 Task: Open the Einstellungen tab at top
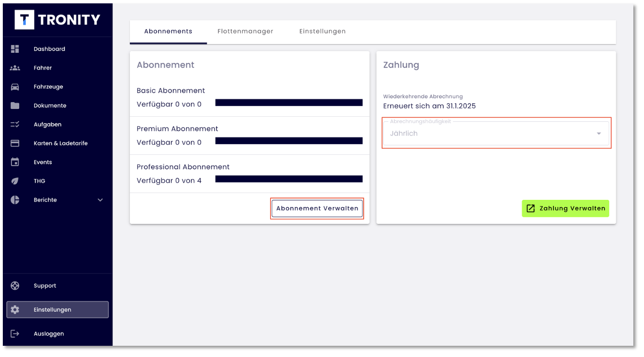point(322,31)
